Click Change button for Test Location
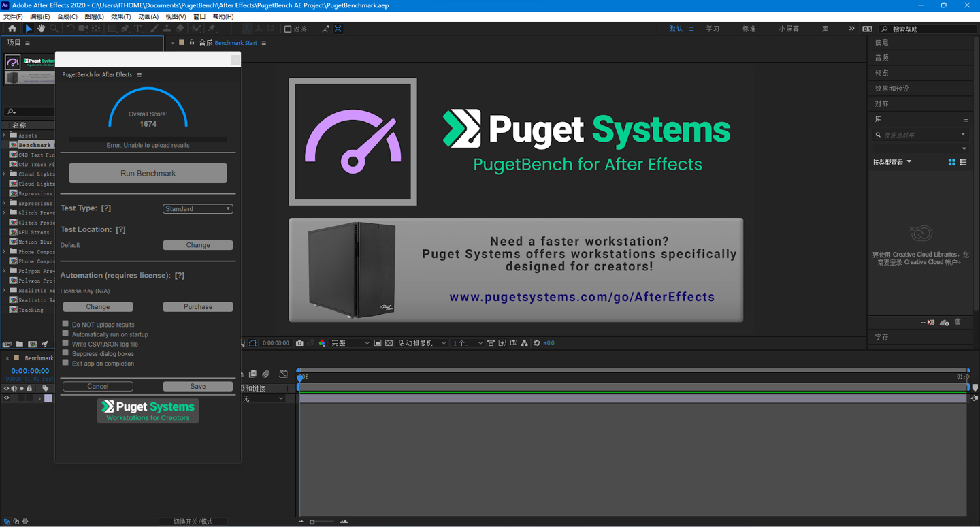 [x=198, y=245]
